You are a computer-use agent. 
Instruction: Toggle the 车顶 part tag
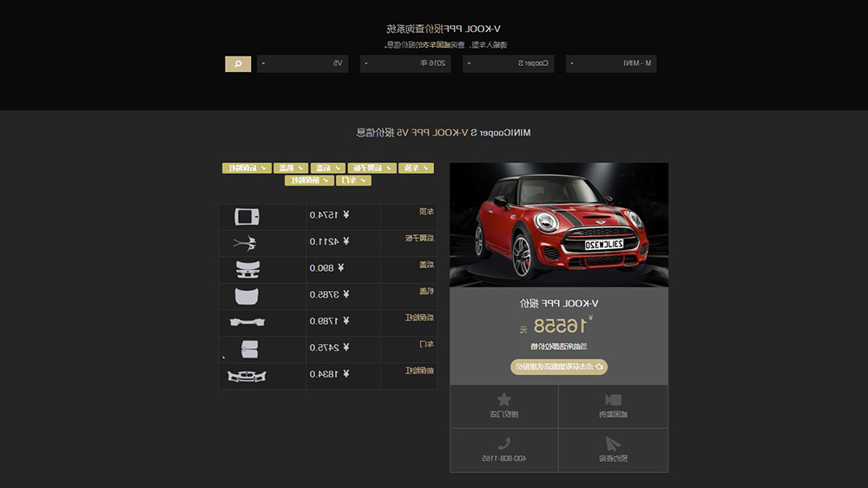[416, 168]
